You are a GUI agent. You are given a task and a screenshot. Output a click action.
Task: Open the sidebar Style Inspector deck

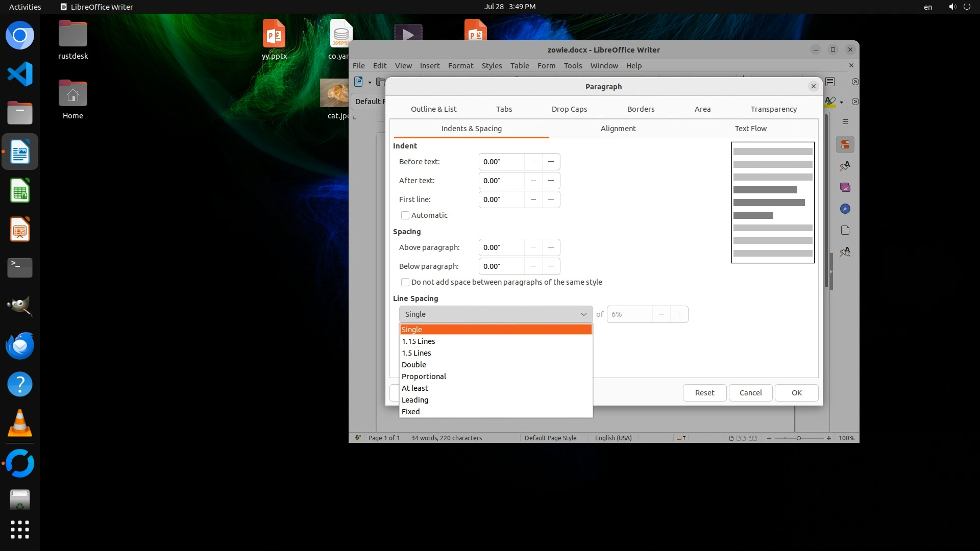pyautogui.click(x=845, y=252)
